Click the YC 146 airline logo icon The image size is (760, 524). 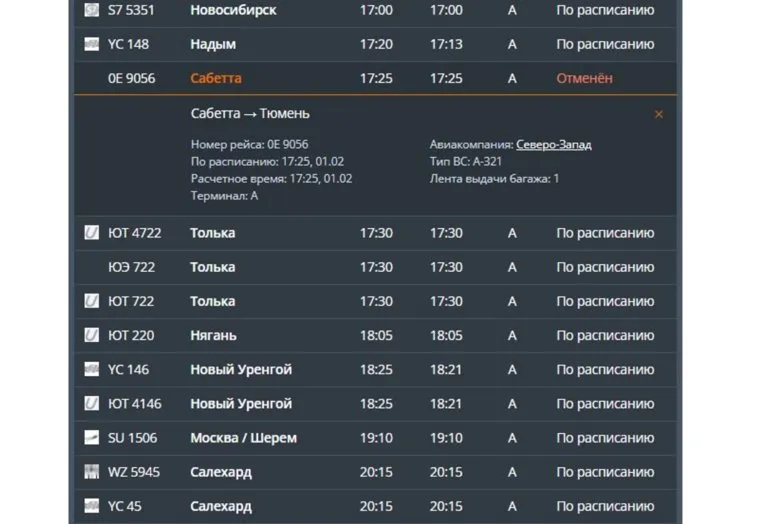pyautogui.click(x=91, y=370)
